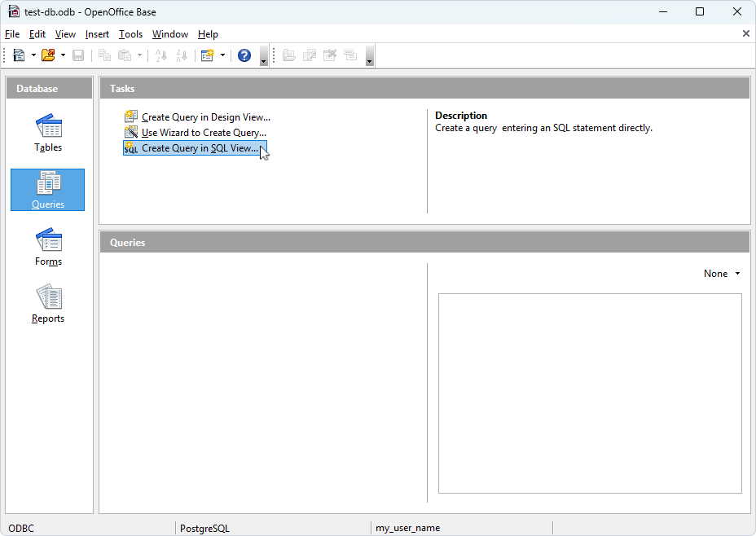Select the Queries icon in the sidebar
Image resolution: width=756 pixels, height=536 pixels.
click(x=47, y=190)
